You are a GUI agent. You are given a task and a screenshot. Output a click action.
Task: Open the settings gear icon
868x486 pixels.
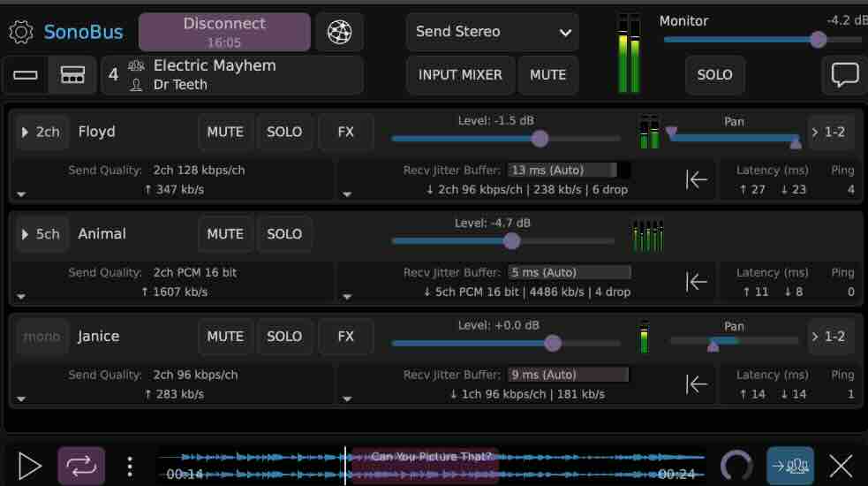click(x=21, y=32)
